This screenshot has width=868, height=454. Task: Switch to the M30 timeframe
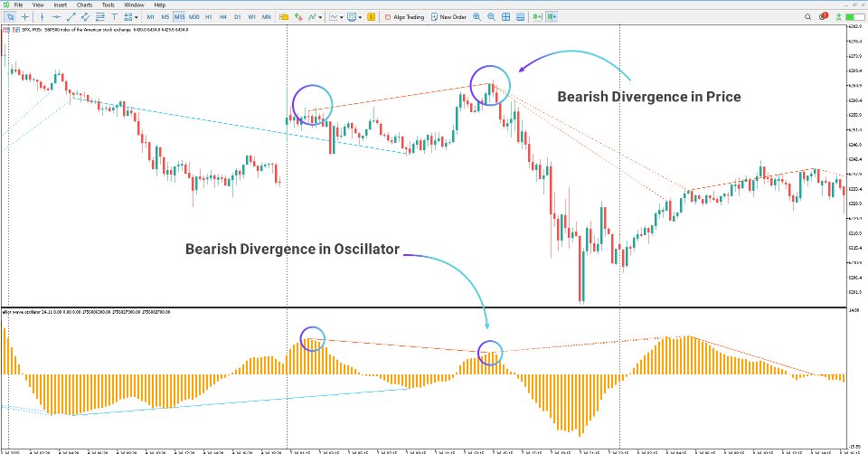point(193,17)
